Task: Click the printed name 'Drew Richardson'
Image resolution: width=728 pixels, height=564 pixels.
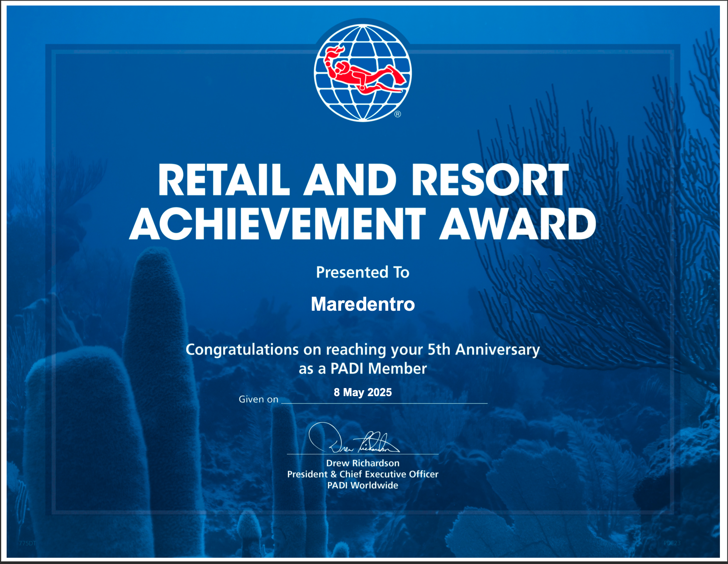Action: tap(363, 463)
